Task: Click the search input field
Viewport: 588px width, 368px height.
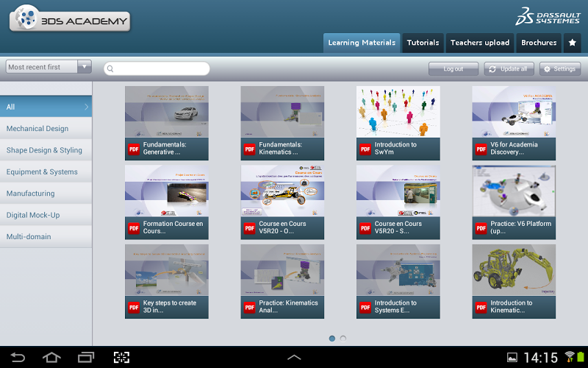Action: pos(157,68)
